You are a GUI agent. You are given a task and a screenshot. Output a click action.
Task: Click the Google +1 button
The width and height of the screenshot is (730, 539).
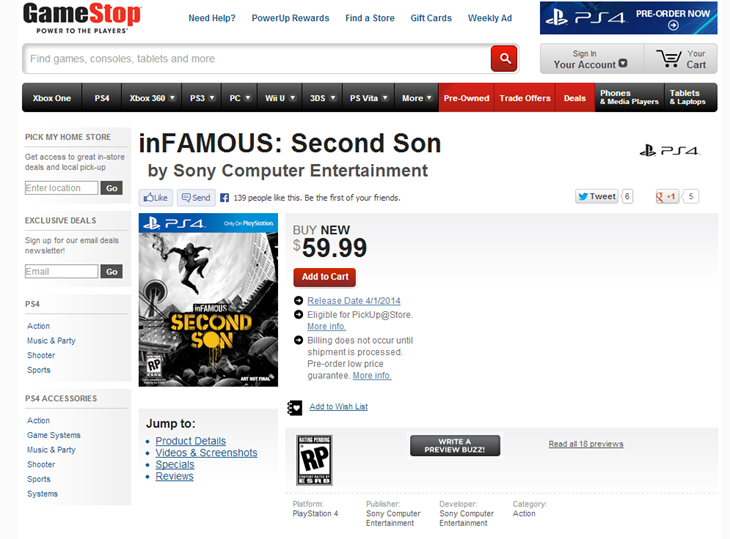(x=668, y=196)
